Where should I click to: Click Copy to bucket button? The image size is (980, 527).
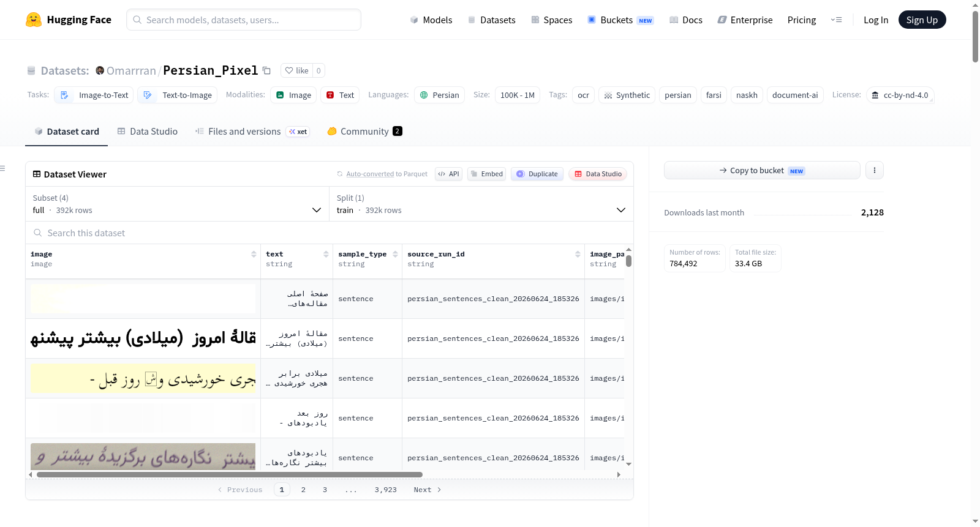click(x=762, y=170)
